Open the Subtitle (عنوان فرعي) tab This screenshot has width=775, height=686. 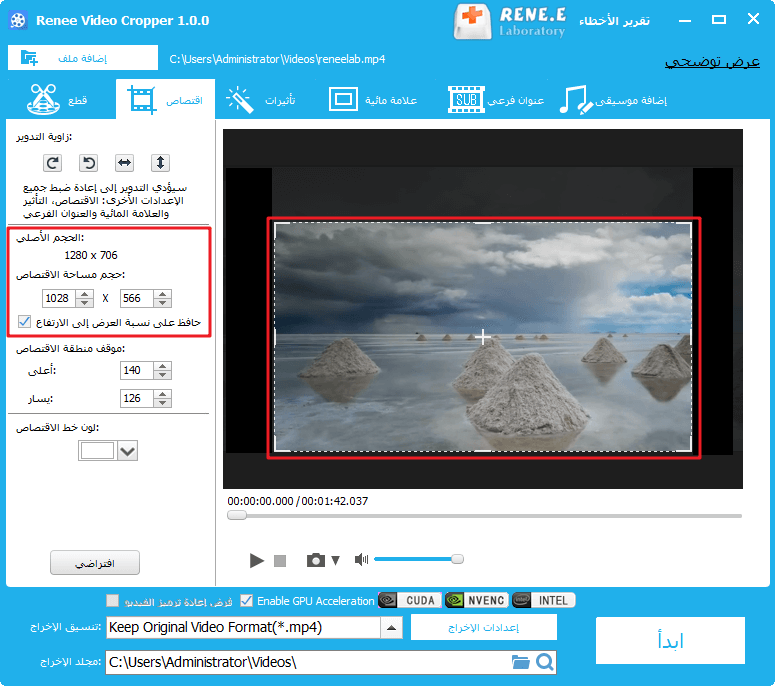pos(496,100)
